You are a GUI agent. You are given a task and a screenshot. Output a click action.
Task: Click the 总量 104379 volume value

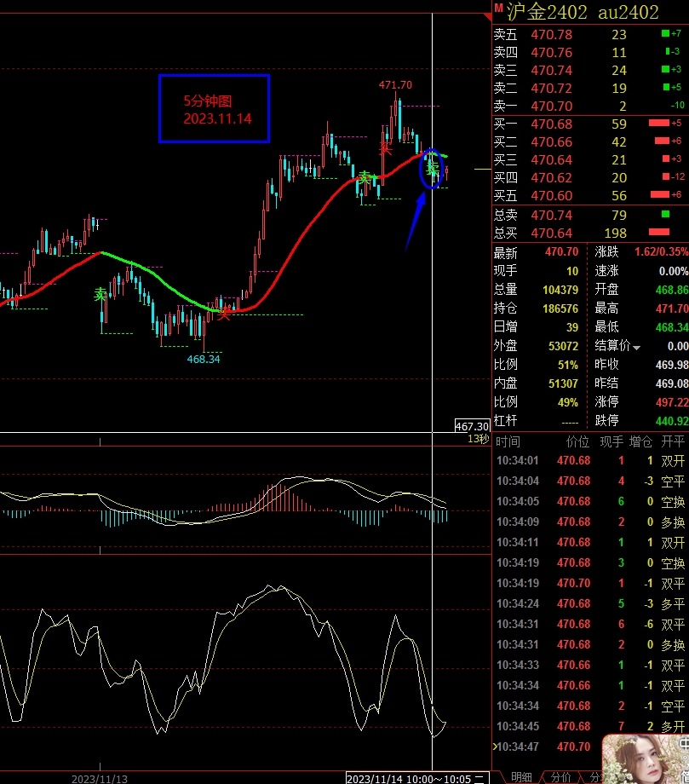[560, 290]
